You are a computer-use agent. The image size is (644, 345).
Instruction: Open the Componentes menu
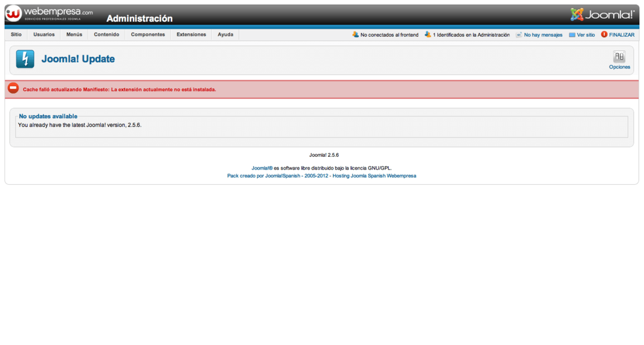148,34
